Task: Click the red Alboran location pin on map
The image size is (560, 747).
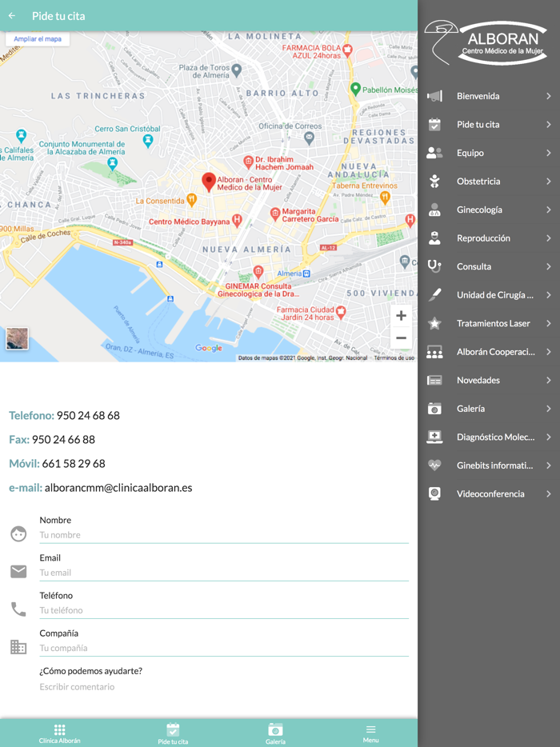Action: (x=208, y=182)
